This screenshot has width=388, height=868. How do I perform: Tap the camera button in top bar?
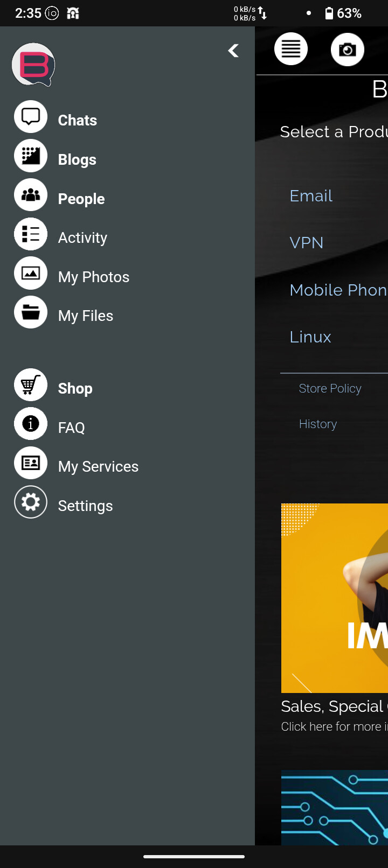(x=348, y=50)
